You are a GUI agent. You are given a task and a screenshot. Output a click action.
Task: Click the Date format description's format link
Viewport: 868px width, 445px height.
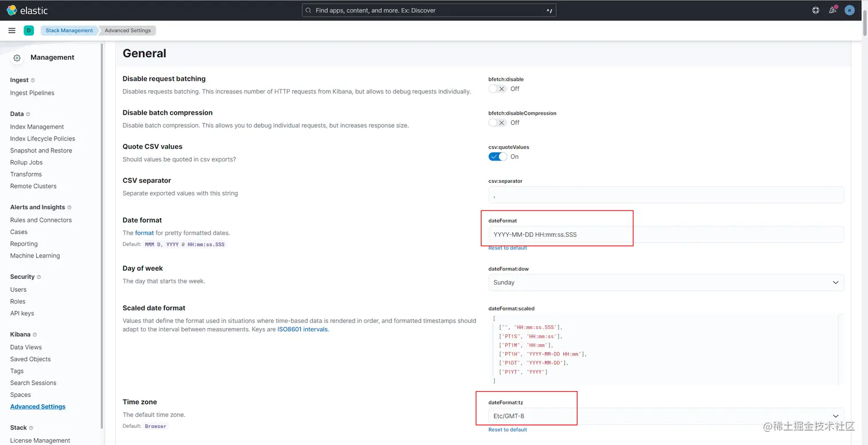tap(144, 233)
